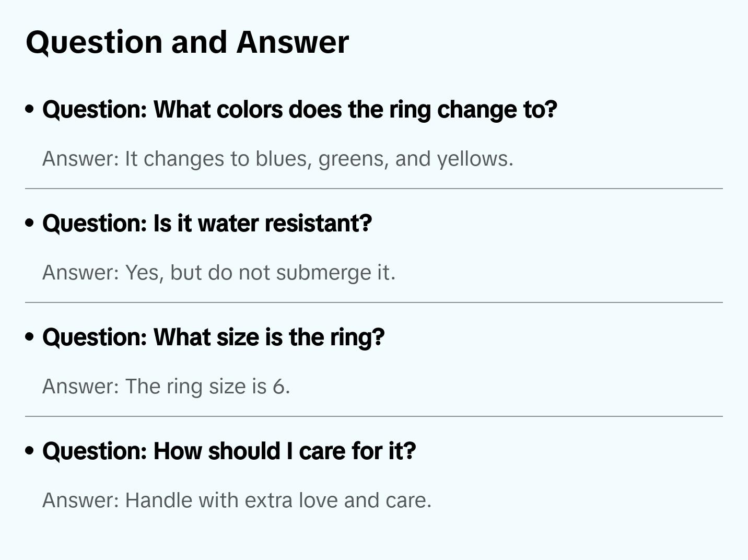Select the question about ring colors
Image resolution: width=748 pixels, height=560 pixels.
[300, 110]
